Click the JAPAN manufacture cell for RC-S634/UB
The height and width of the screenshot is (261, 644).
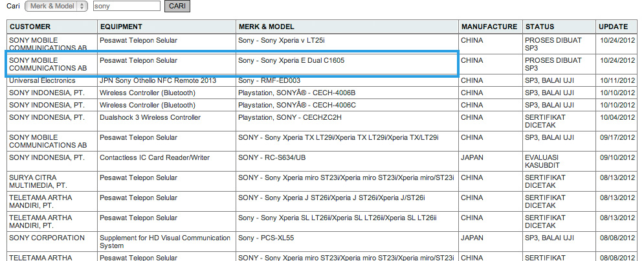click(x=491, y=161)
